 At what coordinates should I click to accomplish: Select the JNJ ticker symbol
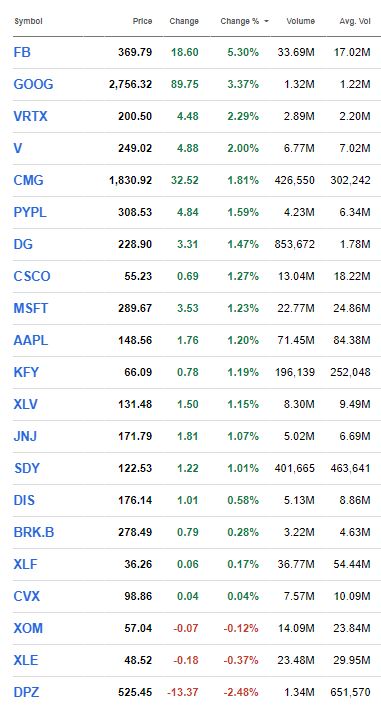coord(25,437)
